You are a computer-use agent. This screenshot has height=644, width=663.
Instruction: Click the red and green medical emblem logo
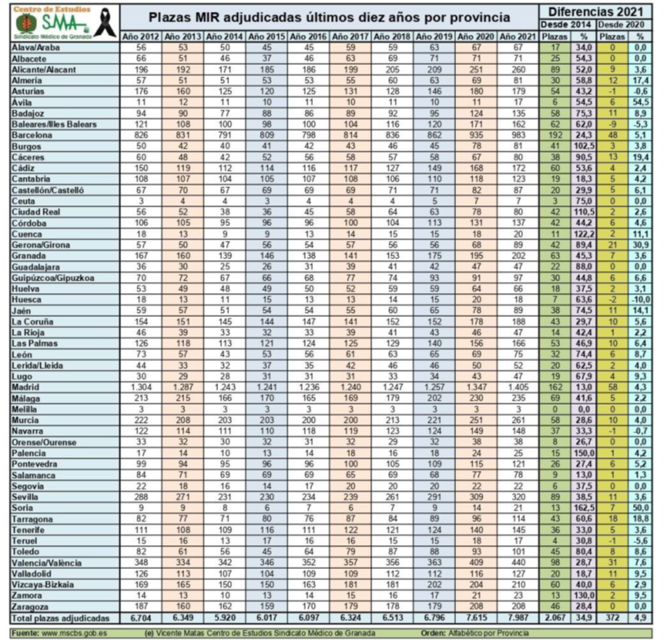[x=26, y=23]
